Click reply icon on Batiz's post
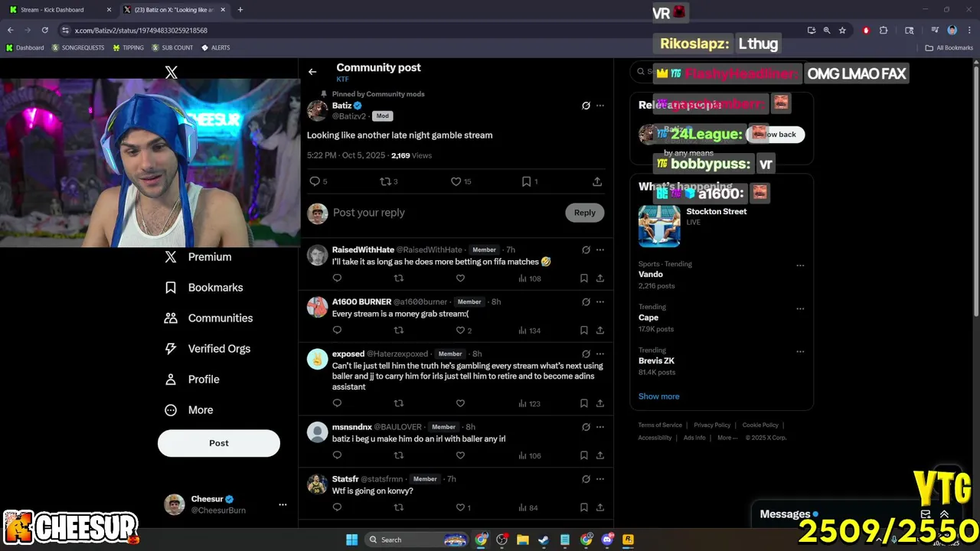 [315, 181]
